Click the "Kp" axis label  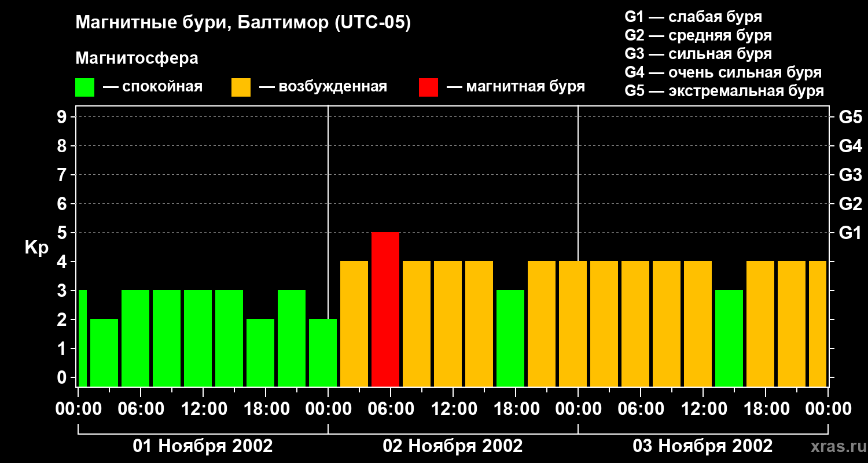(36, 248)
